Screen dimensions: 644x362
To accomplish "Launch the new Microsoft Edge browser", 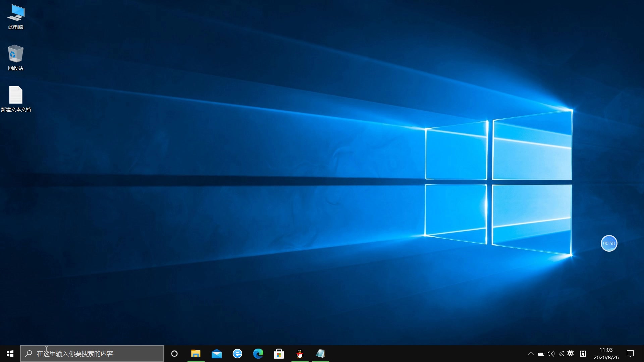I will point(258,354).
